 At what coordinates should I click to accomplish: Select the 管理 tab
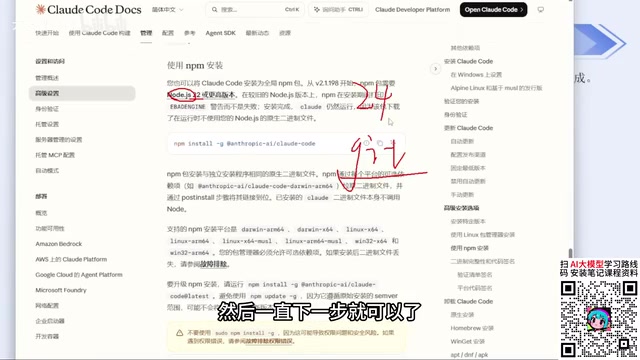(146, 33)
